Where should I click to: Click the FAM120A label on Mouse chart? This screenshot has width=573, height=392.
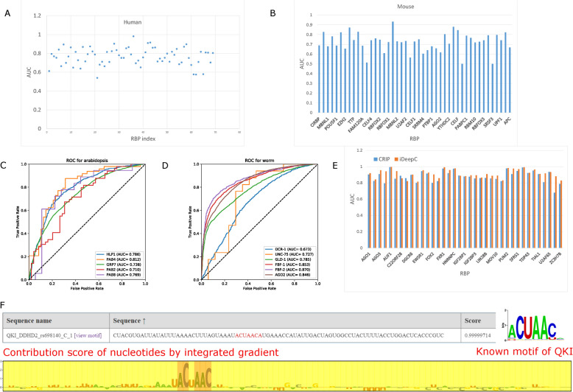click(356, 125)
